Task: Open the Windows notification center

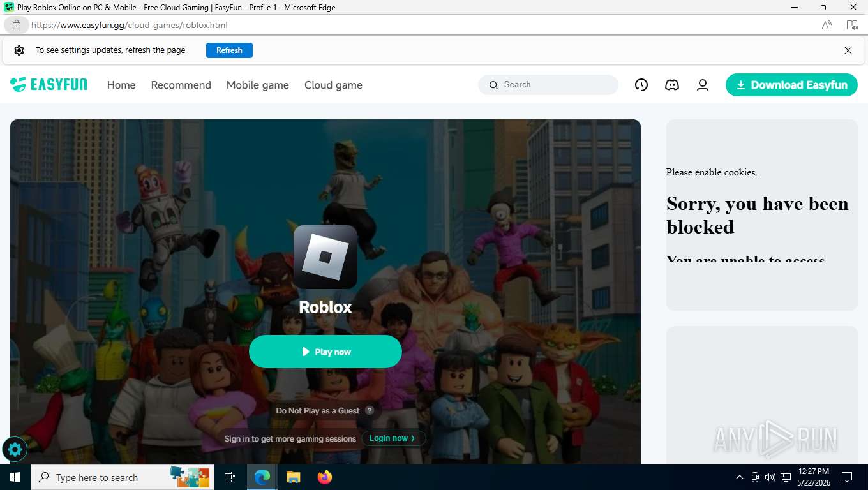Action: [x=847, y=477]
